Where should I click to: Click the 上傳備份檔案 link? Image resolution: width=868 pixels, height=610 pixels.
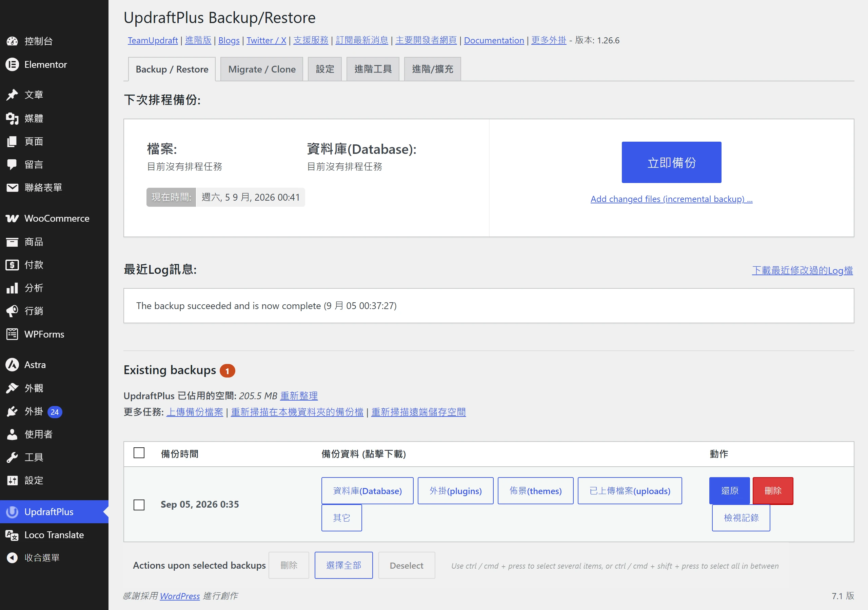[x=195, y=412]
